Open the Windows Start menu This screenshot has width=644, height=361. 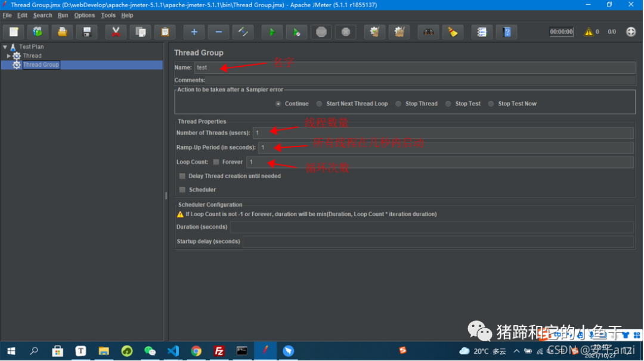click(x=11, y=351)
